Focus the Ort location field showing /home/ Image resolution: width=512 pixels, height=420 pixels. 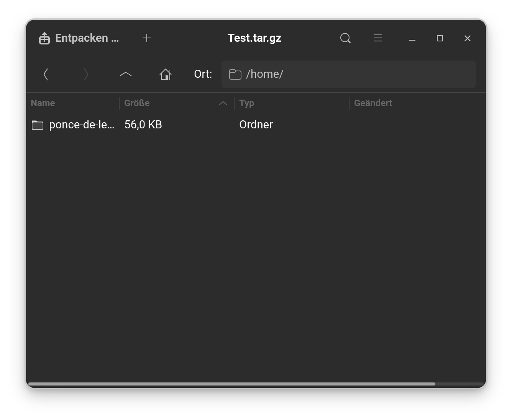356,74
